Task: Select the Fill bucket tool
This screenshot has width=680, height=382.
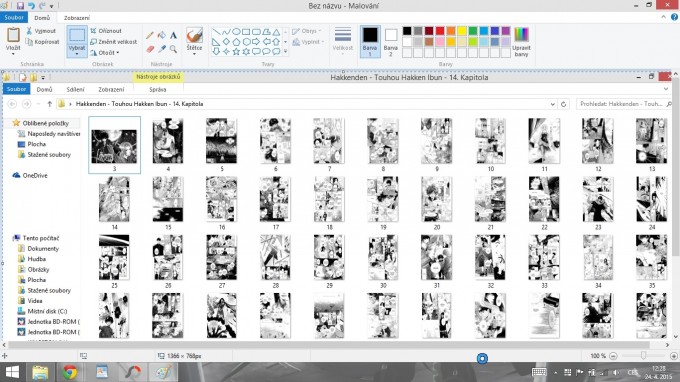Action: [162, 36]
